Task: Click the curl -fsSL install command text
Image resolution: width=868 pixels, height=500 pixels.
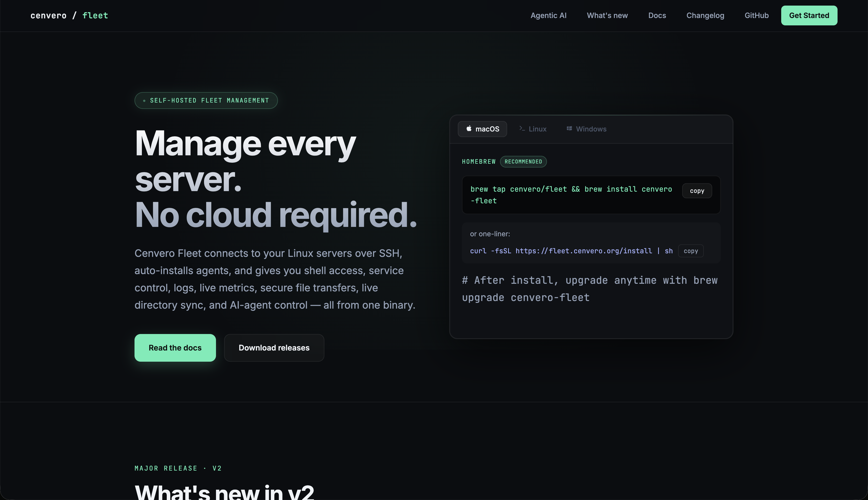Action: click(571, 251)
